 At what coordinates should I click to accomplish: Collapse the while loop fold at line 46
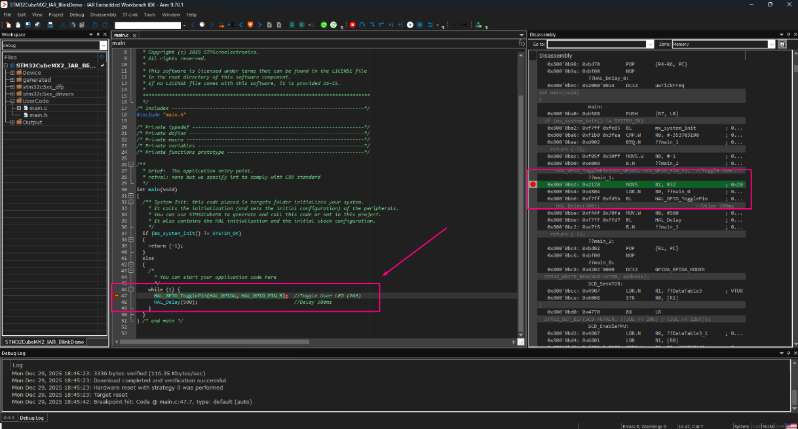[x=130, y=289]
